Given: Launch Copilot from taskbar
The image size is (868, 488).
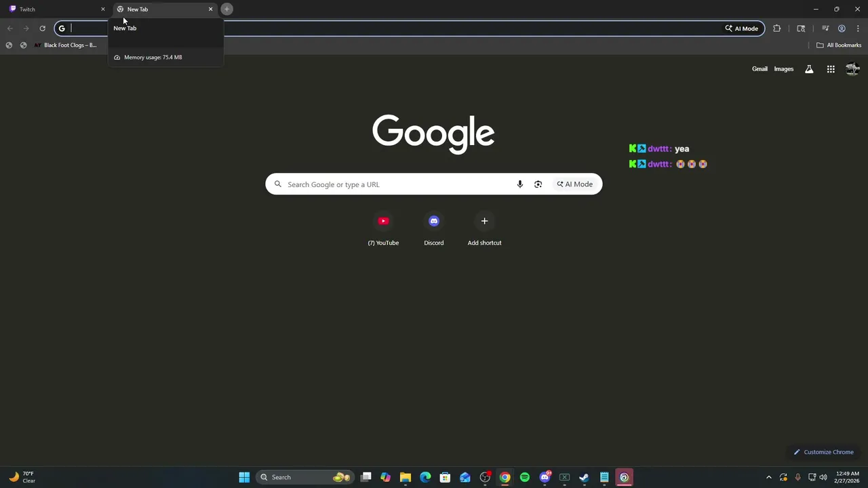Looking at the screenshot, I should (386, 477).
